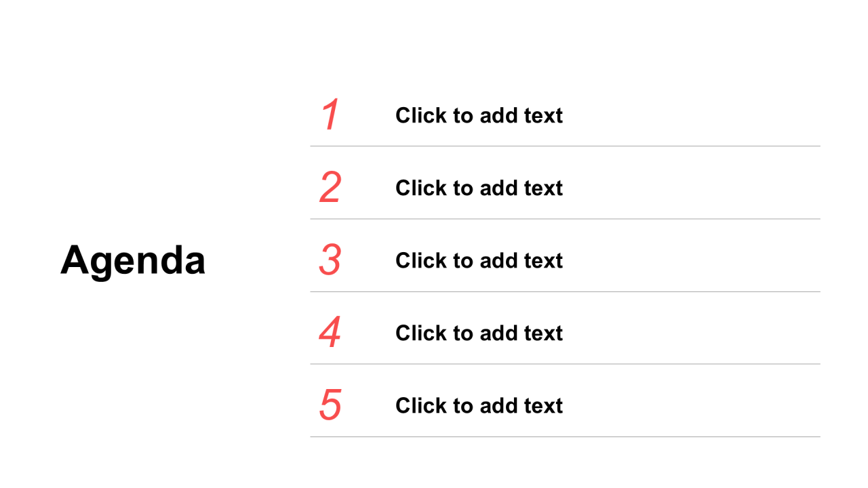Click the text placeholder beside number 3
This screenshot has width=868, height=488.
tap(479, 260)
